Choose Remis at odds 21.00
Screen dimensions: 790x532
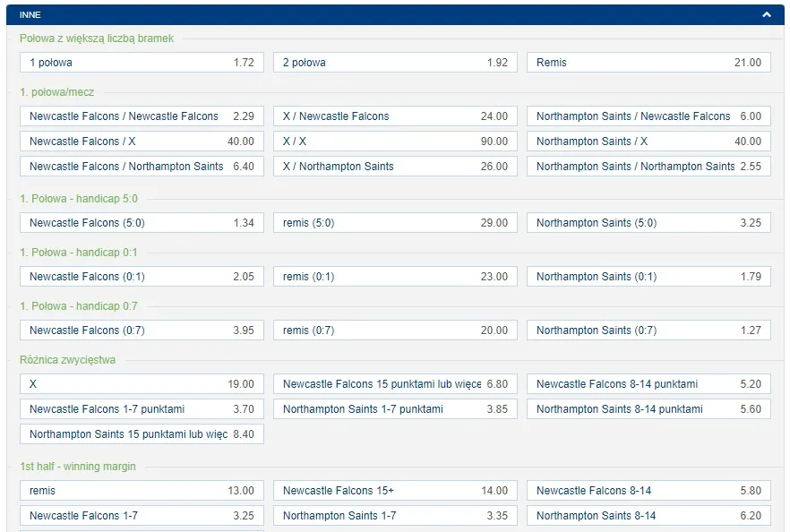pos(648,63)
